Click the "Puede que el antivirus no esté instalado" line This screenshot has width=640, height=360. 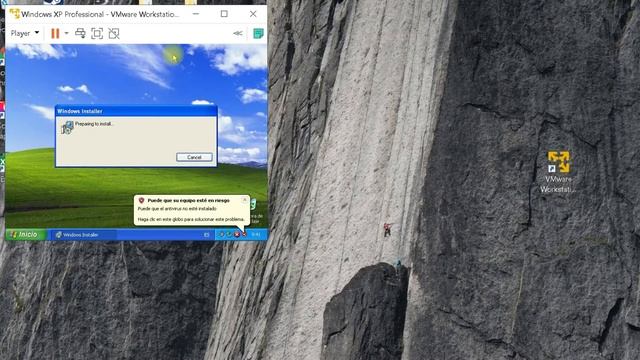(x=177, y=209)
